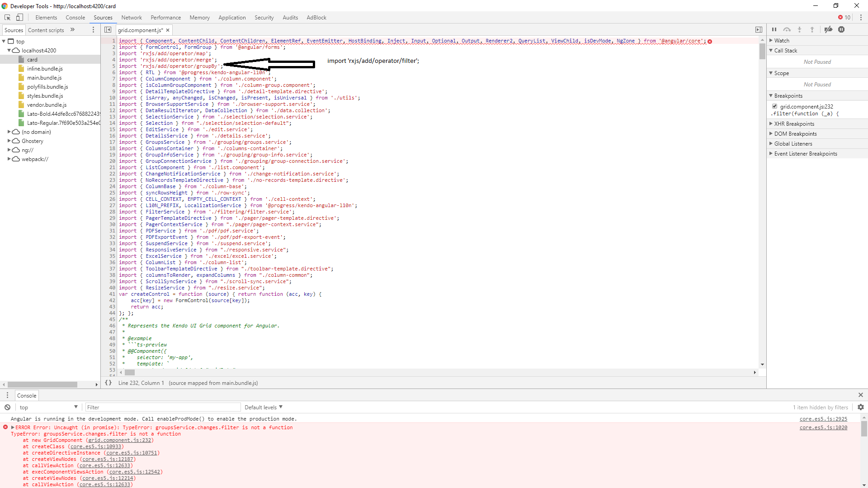This screenshot has height=488, width=868.
Task: Follow the core.es5.js:2925 link
Action: tap(823, 419)
